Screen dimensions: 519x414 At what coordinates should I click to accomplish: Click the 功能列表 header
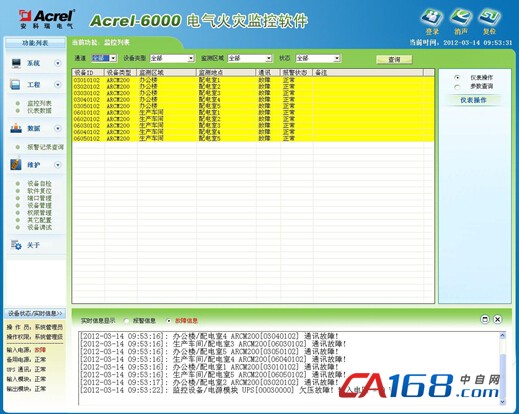tap(35, 43)
